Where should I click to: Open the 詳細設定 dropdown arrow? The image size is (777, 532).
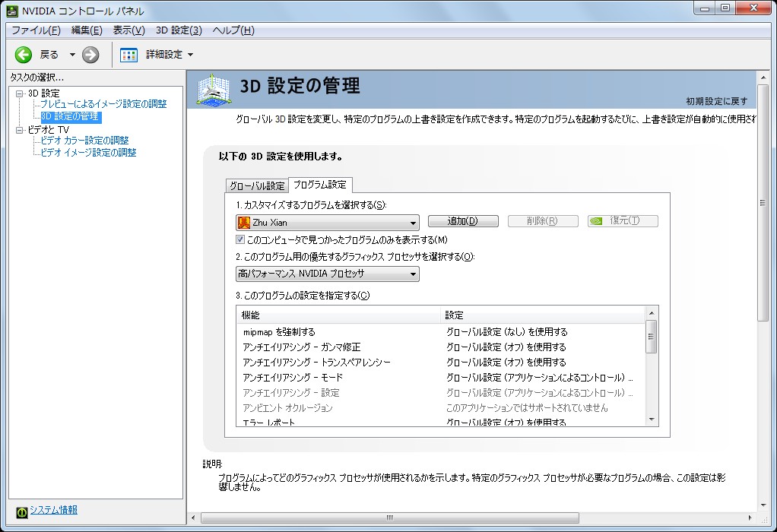click(190, 55)
